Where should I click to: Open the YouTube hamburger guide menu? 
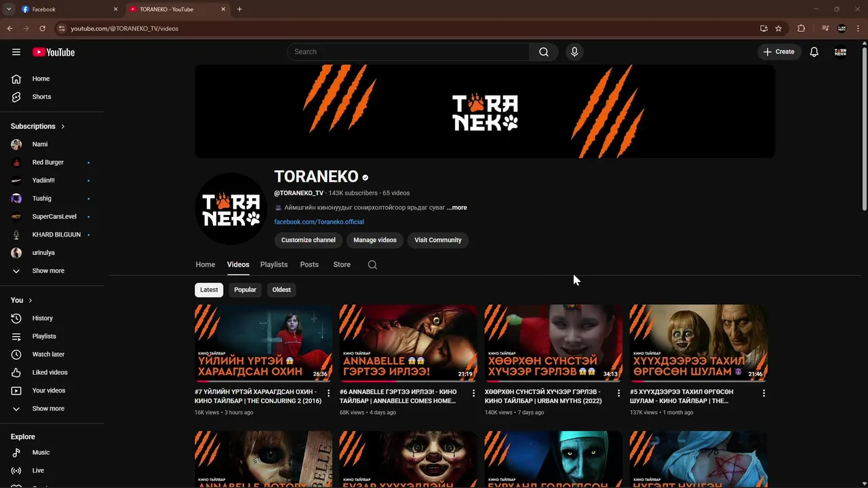pos(16,52)
